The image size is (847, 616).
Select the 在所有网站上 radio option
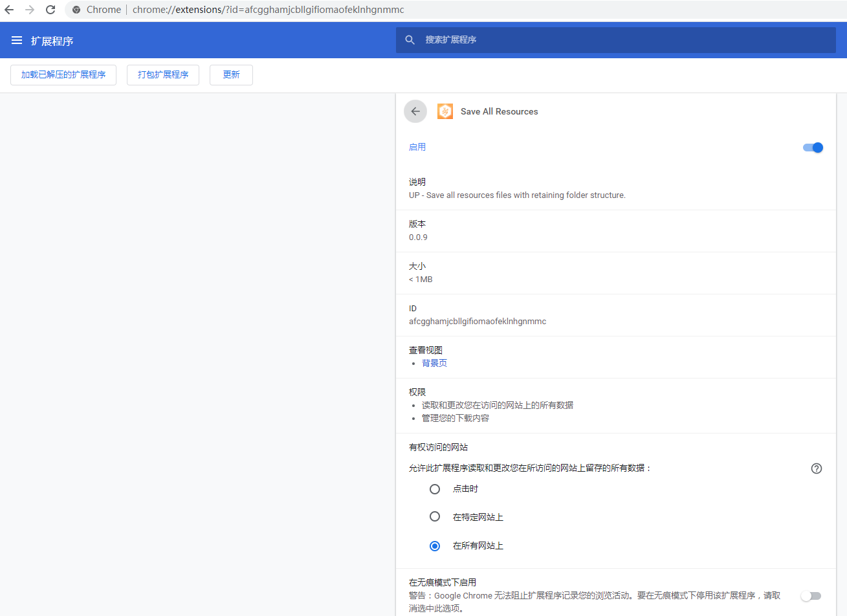coord(435,546)
